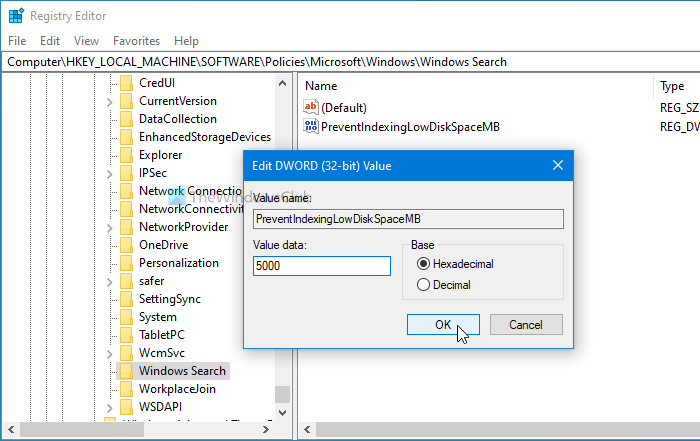The height and width of the screenshot is (441, 700).
Task: Click the registry path address bar
Action: tap(350, 62)
